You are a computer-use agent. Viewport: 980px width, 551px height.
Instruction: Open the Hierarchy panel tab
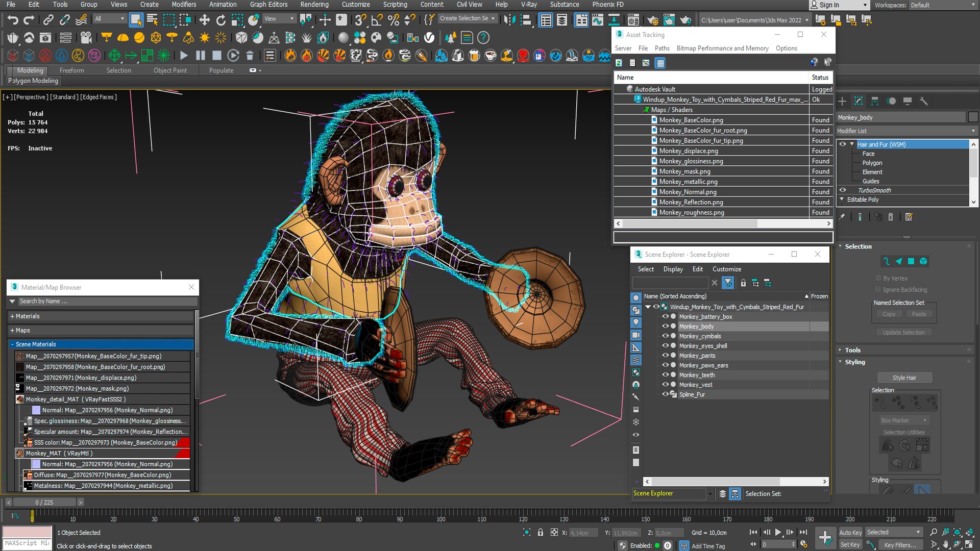[875, 101]
